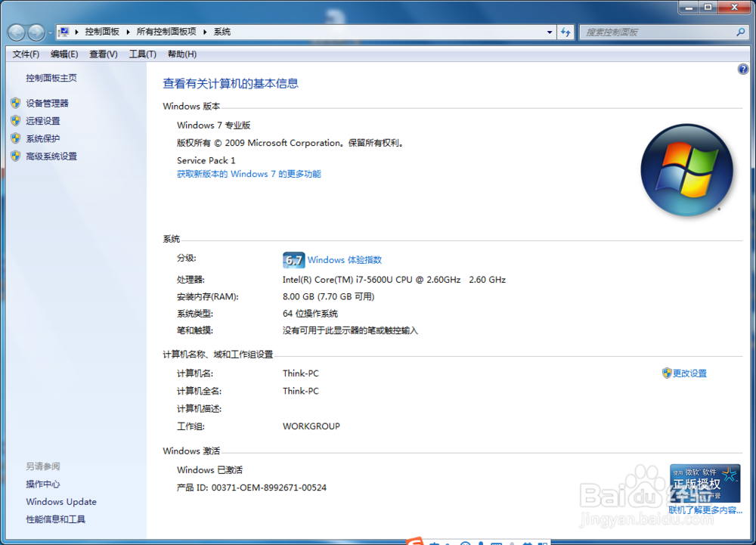Click the Forward navigation arrow

[36, 33]
